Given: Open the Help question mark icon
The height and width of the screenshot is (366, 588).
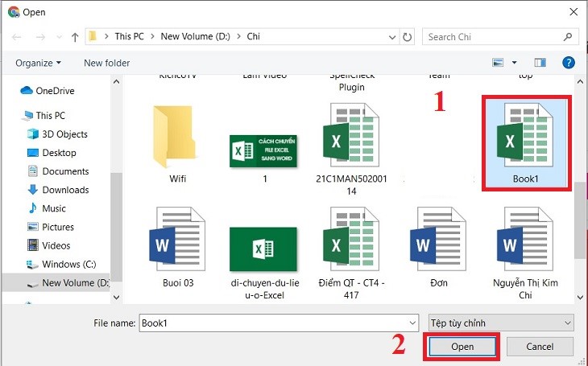Looking at the screenshot, I should coord(569,63).
